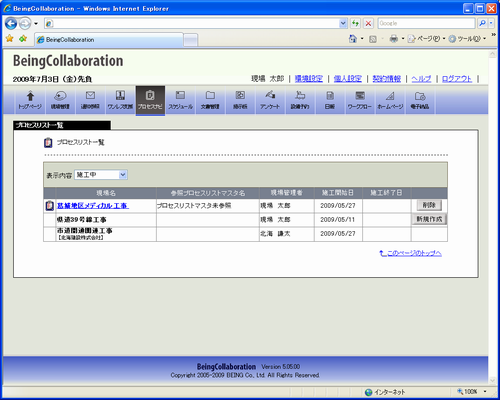This screenshot has height=400, width=500.
Task: Click the 市道開通関連工事 row name
Action: 85,231
